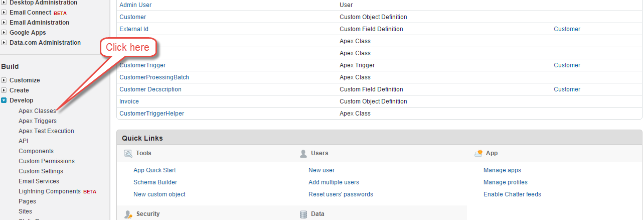
Task: Click the Users section silhouette icon
Action: click(x=303, y=153)
